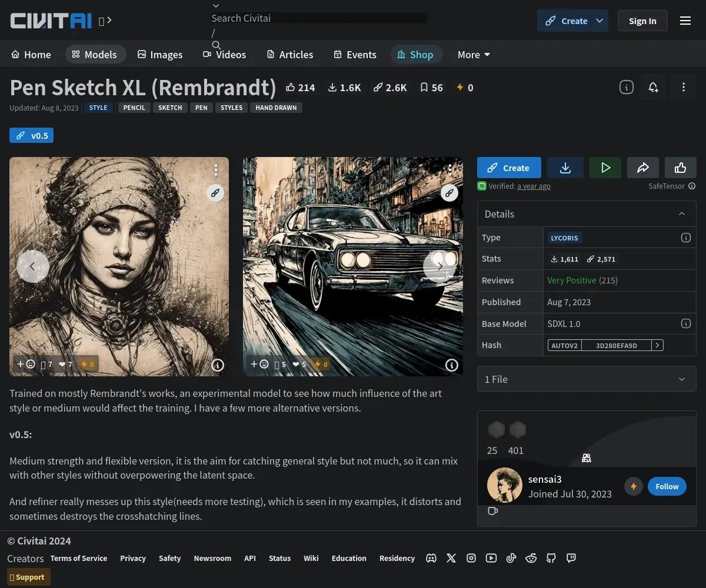Open the sensai3 creator profile name
The height and width of the screenshot is (588, 706).
coord(545,479)
